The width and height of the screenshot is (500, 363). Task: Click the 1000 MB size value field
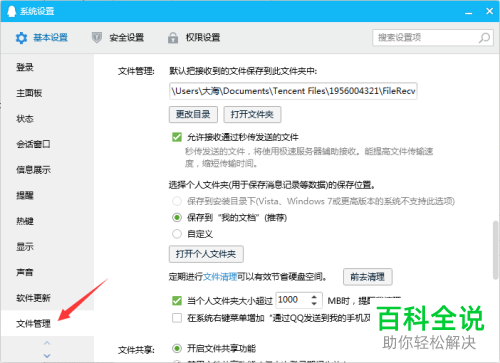click(x=293, y=300)
